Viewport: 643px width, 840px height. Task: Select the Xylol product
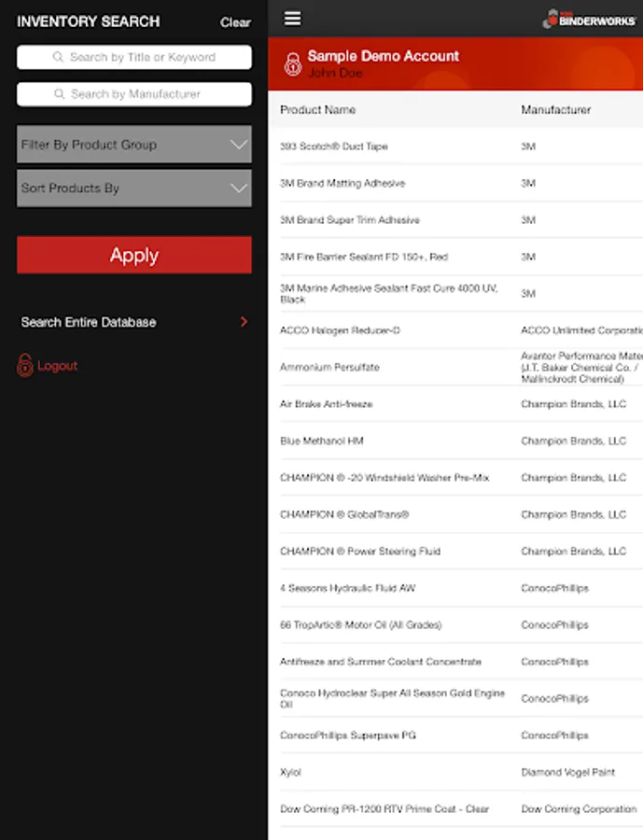[290, 772]
